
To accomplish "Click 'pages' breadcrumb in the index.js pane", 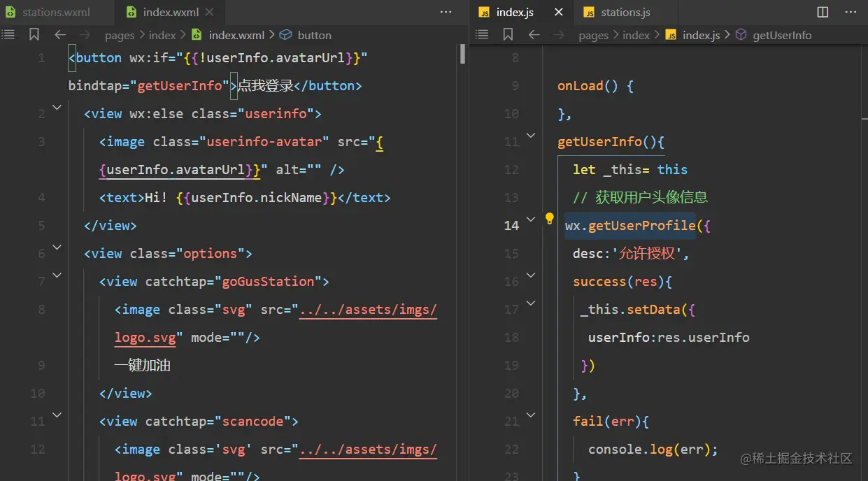I will [x=594, y=35].
